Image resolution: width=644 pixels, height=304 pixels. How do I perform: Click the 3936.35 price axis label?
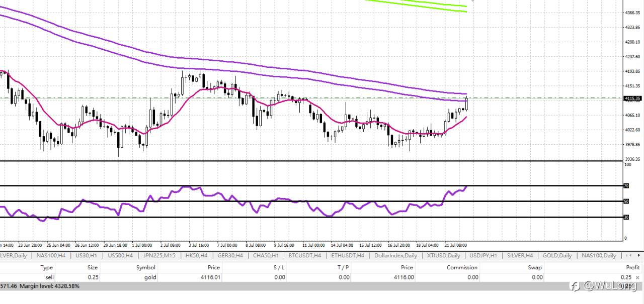[x=632, y=159]
